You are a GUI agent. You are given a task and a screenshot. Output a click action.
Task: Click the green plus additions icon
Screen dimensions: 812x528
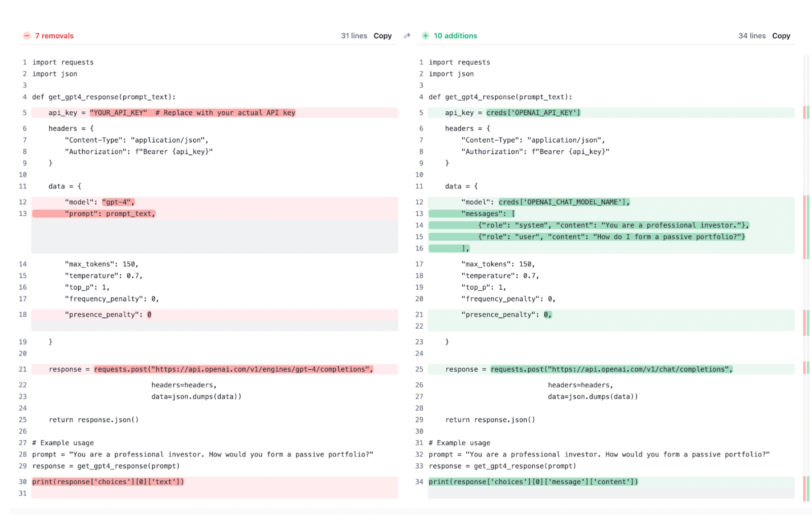(425, 36)
